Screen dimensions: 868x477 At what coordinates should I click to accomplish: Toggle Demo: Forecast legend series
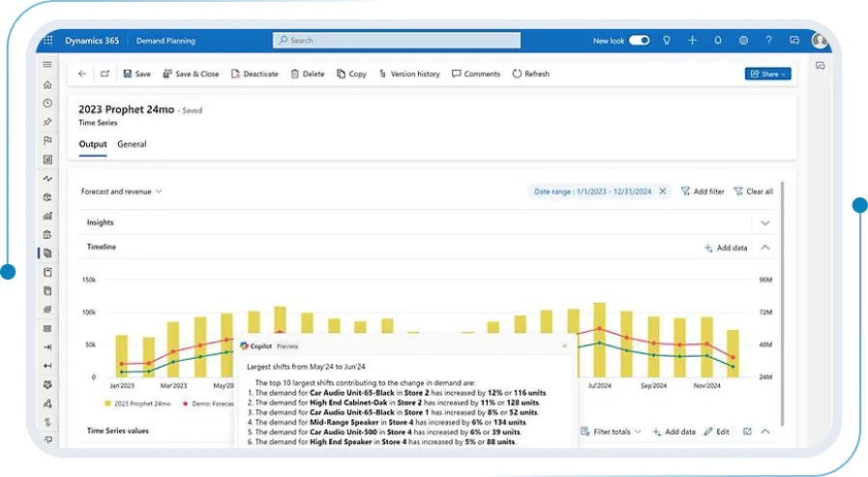coord(208,403)
